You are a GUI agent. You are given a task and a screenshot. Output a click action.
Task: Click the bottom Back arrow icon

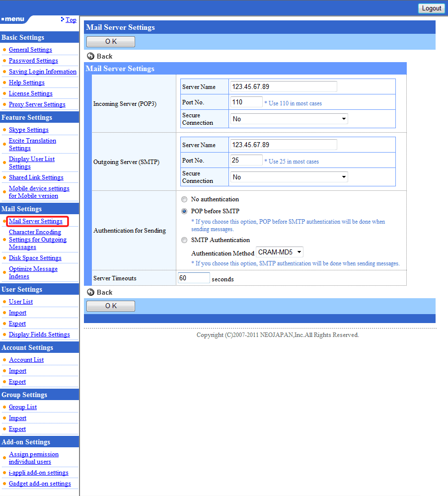90,292
